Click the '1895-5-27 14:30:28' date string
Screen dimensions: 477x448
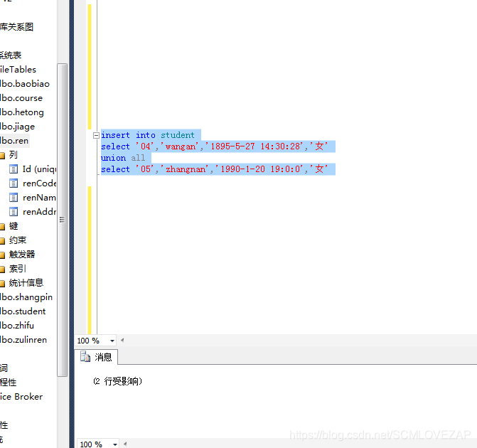[254, 146]
